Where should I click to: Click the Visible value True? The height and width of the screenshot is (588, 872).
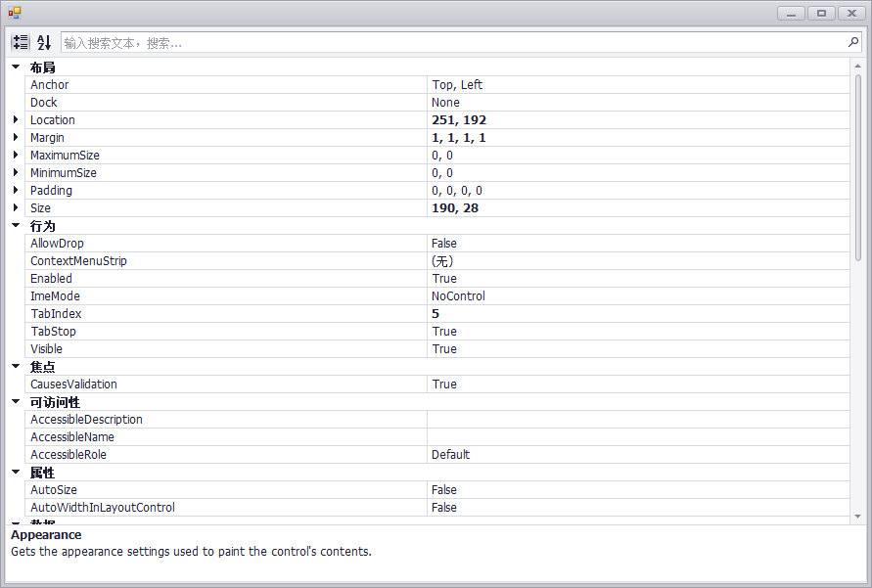coord(638,349)
